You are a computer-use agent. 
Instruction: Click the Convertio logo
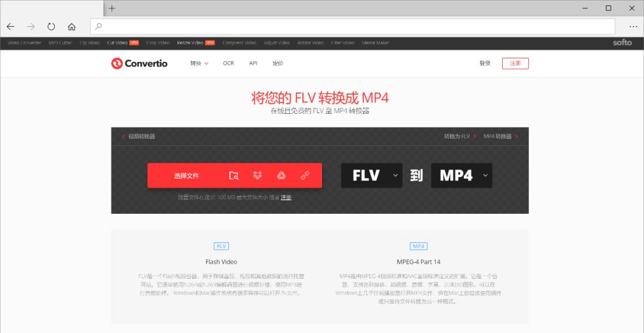point(139,63)
